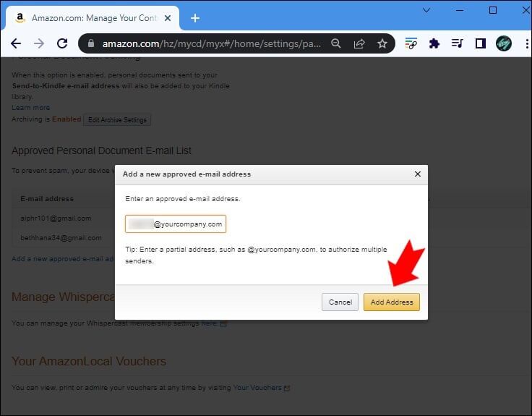Click the Cancel button in dialog
The height and width of the screenshot is (416, 532).
coord(340,302)
